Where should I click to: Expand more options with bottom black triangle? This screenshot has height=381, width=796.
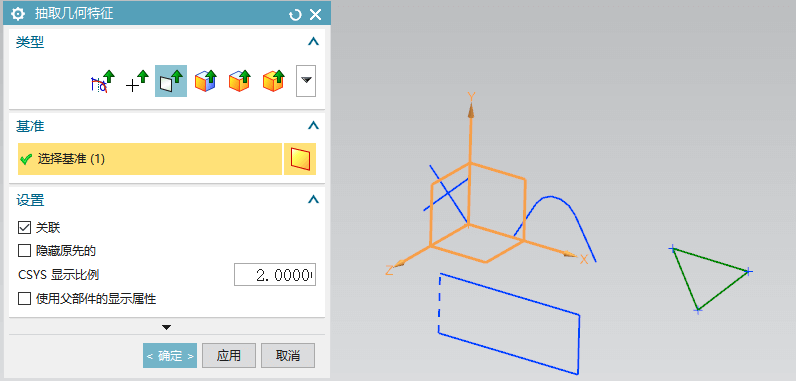167,327
